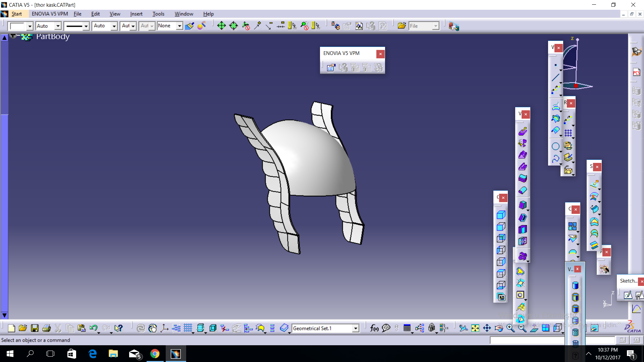Expand the None layer dropdown
Screen dimensions: 644x362
point(179,26)
